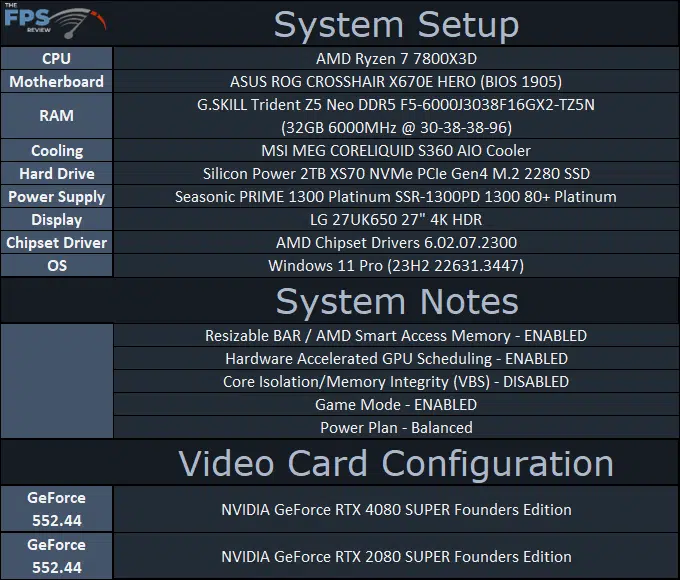The image size is (680, 580).
Task: Select ASUS ROG CROSSHAIR X670E HERO entry
Action: 396,82
